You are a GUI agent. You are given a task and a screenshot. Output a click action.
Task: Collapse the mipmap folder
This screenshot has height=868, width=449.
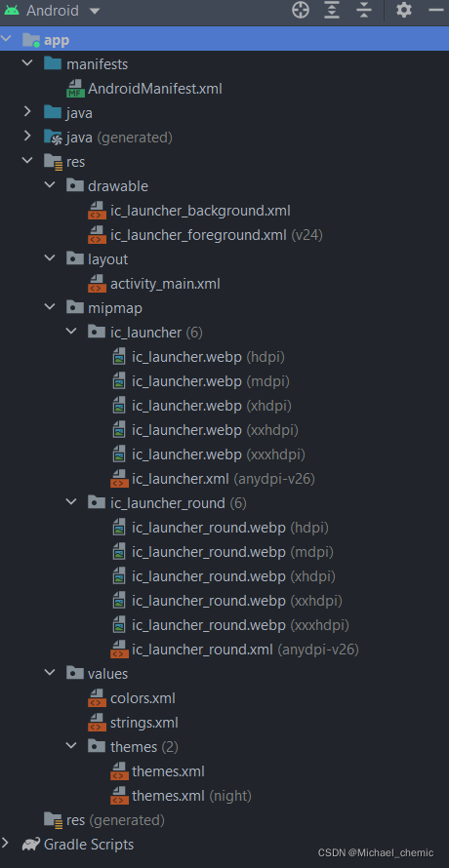50,307
